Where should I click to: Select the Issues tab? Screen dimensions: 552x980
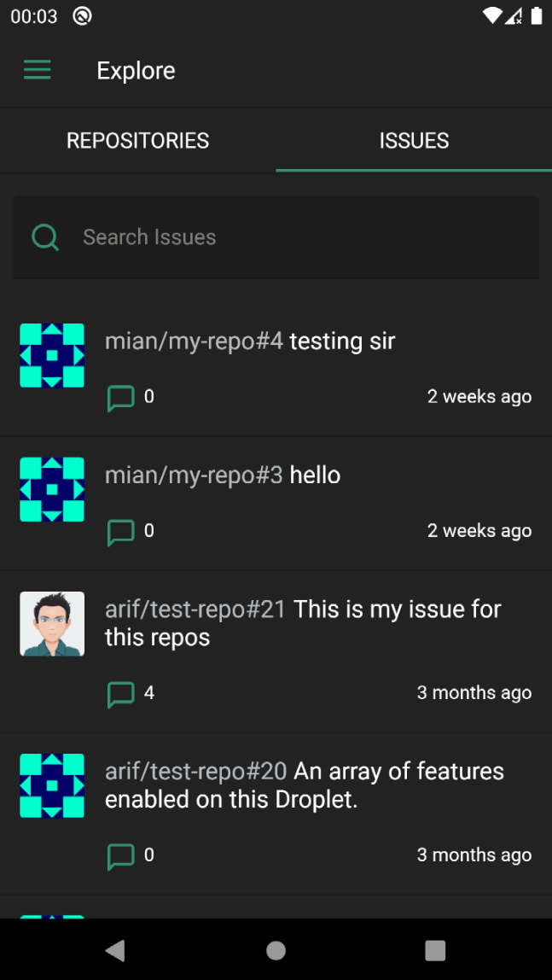[414, 141]
